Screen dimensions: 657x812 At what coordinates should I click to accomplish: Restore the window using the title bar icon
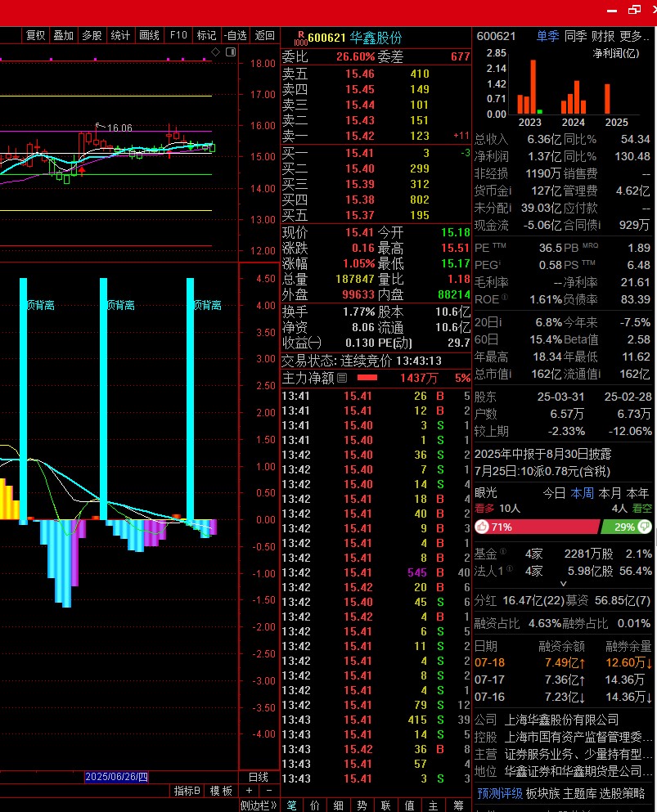pyautogui.click(x=634, y=10)
